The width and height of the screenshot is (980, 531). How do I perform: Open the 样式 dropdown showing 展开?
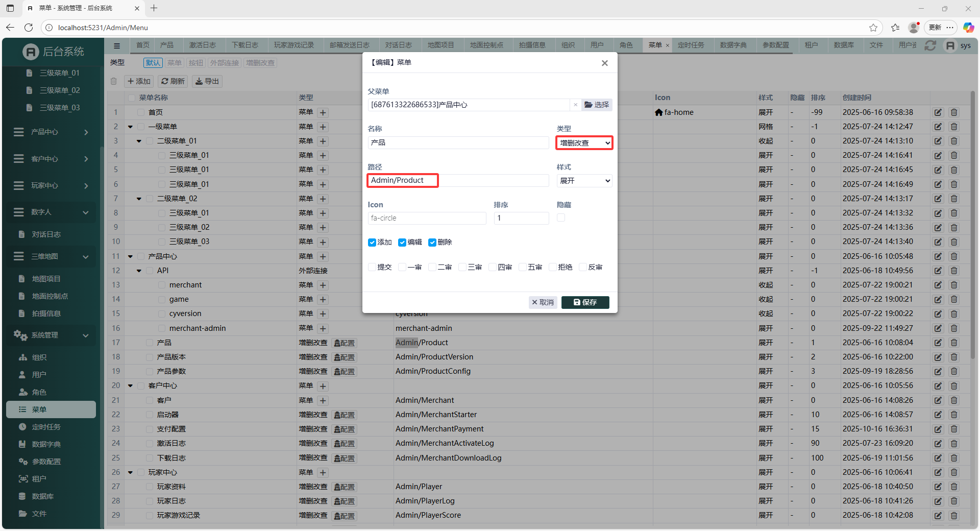click(x=584, y=181)
